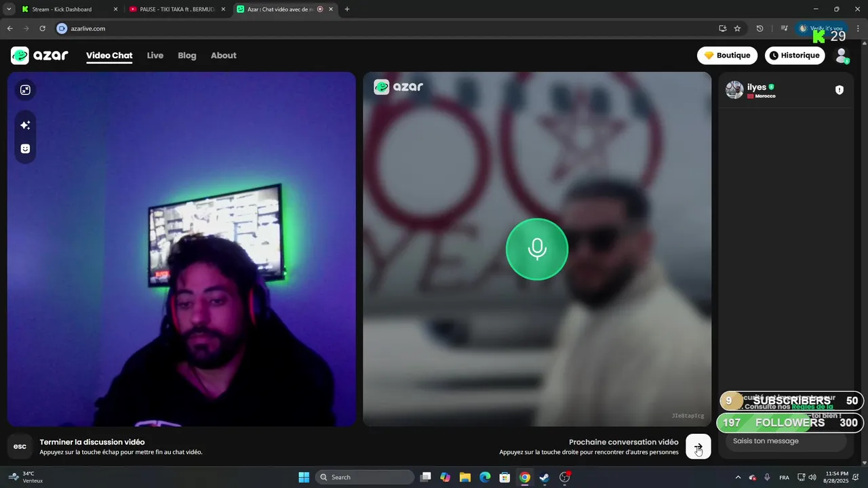Open the sparkle effects tool
868x488 pixels.
pos(25,125)
